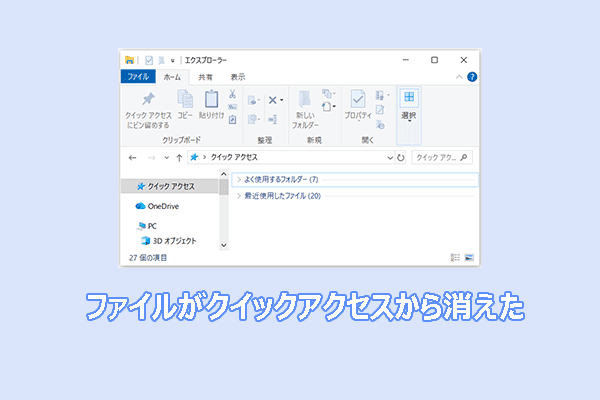Open the recent locations dropdown arrow
600x400 pixels.
[166, 158]
